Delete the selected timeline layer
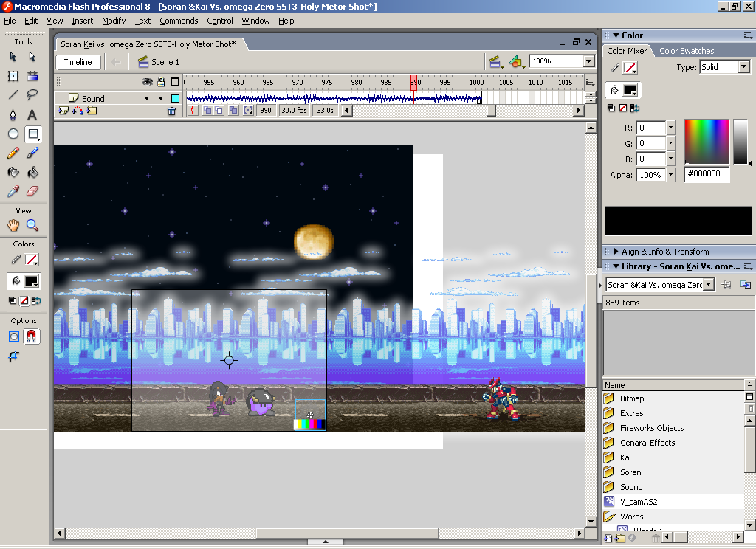This screenshot has width=756, height=549. coord(171,111)
